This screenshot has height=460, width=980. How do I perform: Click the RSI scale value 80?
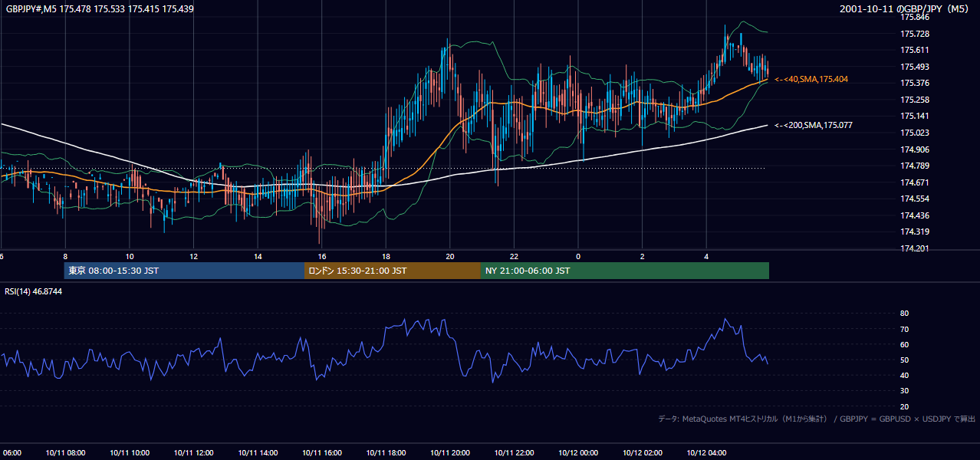tap(905, 314)
